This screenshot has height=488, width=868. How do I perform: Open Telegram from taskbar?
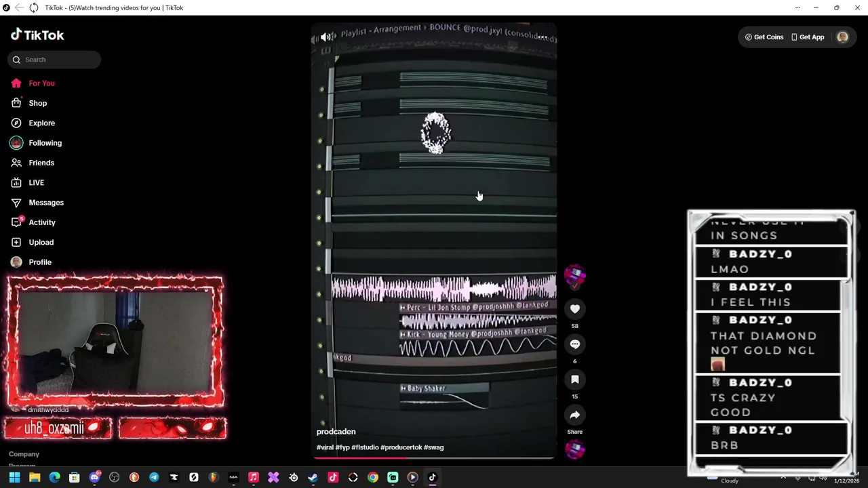(154, 477)
